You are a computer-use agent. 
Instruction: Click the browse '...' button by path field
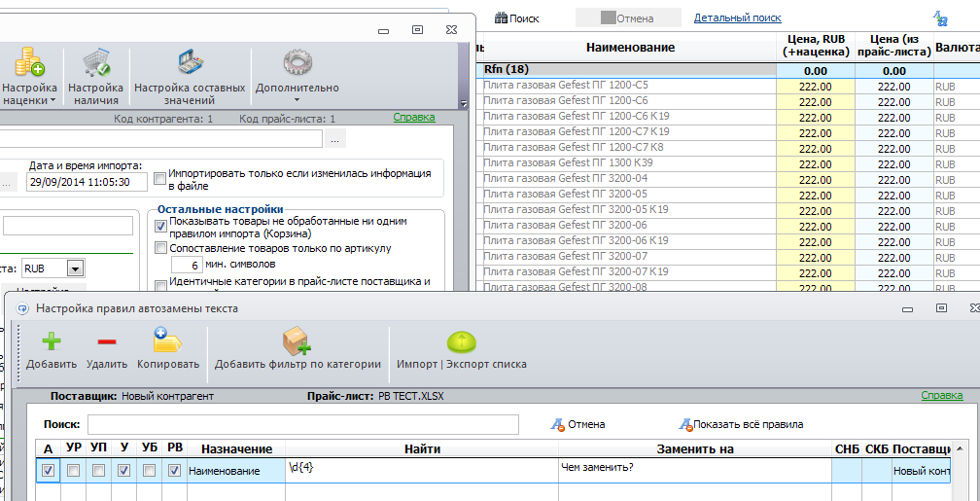point(334,139)
